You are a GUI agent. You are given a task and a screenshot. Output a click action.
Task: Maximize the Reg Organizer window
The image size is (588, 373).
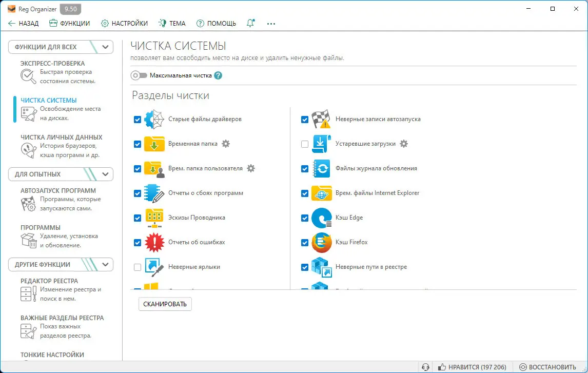pos(553,9)
